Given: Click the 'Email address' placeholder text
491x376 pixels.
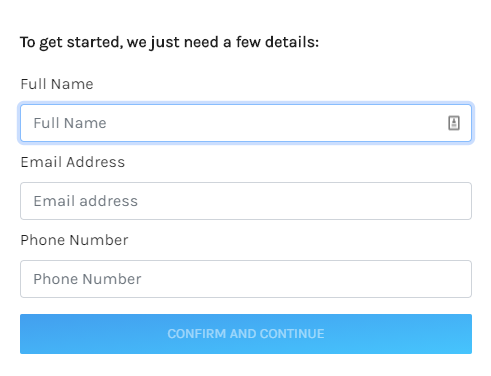Looking at the screenshot, I should click(x=86, y=201).
